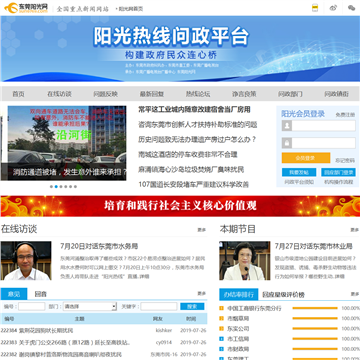Open the 部门 请选择 dropdown
The image size is (360, 360).
click(90, 306)
